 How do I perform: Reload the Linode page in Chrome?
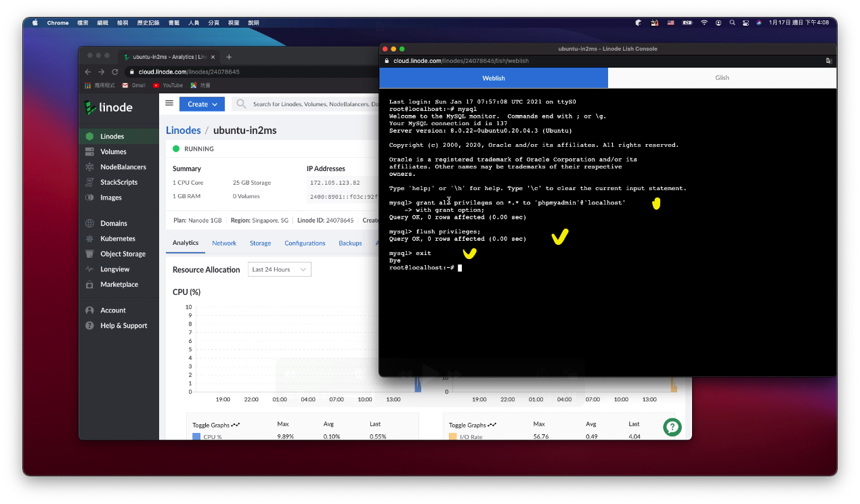pyautogui.click(x=114, y=72)
